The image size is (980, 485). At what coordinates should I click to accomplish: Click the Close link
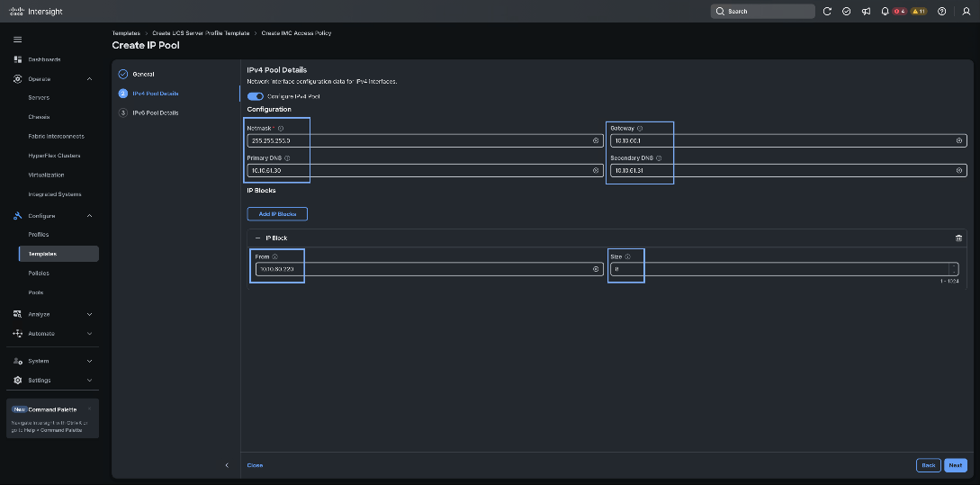[255, 465]
